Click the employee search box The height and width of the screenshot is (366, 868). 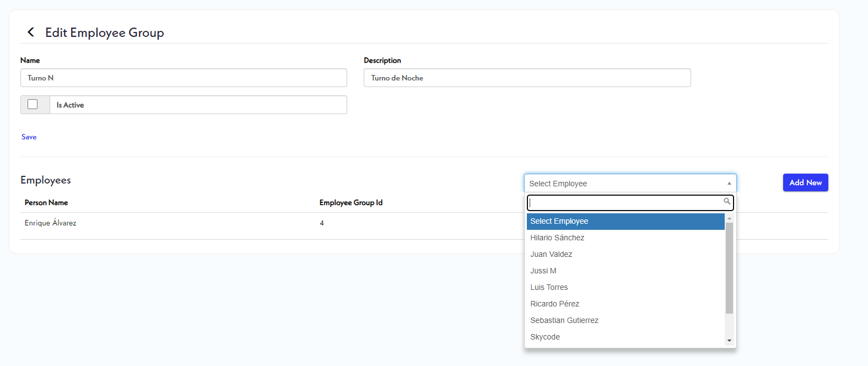626,203
